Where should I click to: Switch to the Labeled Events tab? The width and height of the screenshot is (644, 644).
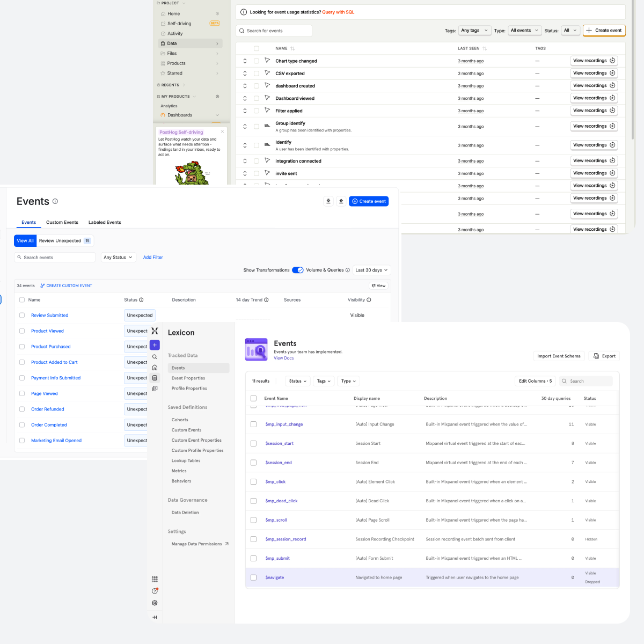pyautogui.click(x=105, y=222)
